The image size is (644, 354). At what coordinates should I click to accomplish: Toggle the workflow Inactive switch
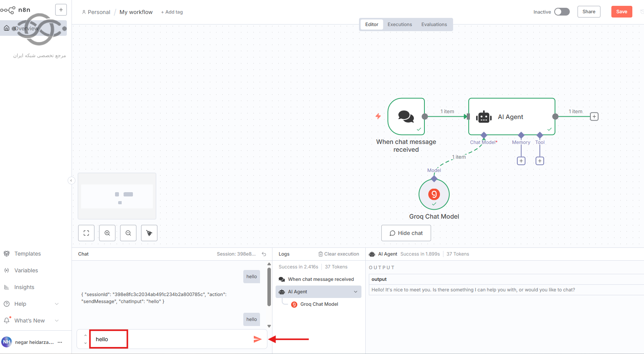pyautogui.click(x=562, y=12)
